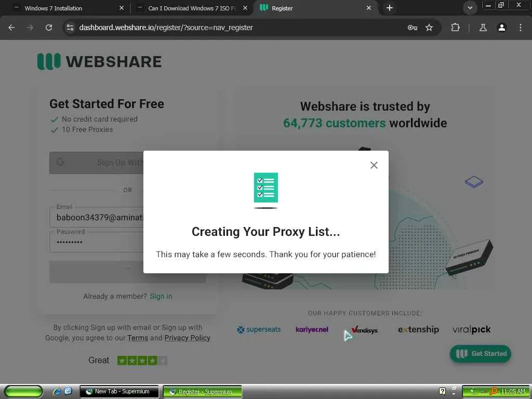This screenshot has width=532, height=399.
Task: Click the address bar URL
Action: click(x=166, y=28)
